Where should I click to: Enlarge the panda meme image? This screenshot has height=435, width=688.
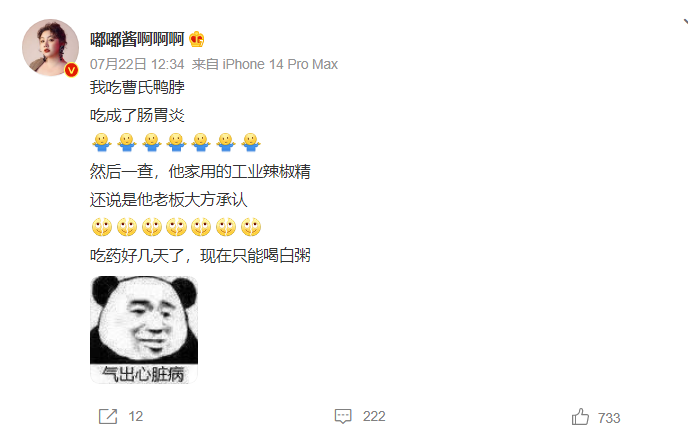[x=144, y=330]
